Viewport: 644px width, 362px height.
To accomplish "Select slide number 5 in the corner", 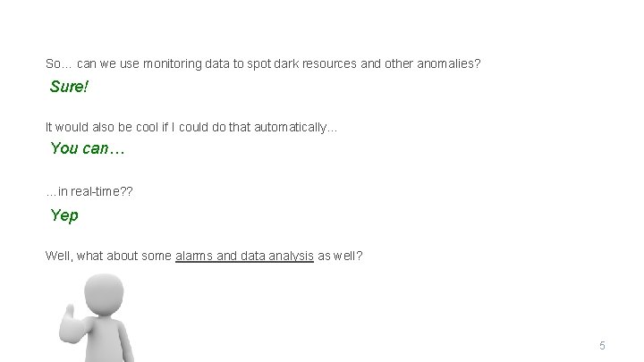I will pos(602,345).
